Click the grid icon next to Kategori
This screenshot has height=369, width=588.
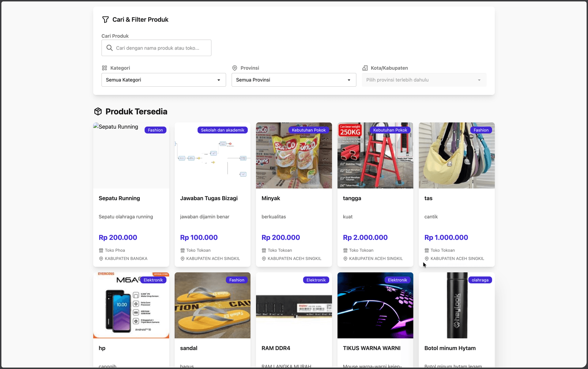click(104, 68)
